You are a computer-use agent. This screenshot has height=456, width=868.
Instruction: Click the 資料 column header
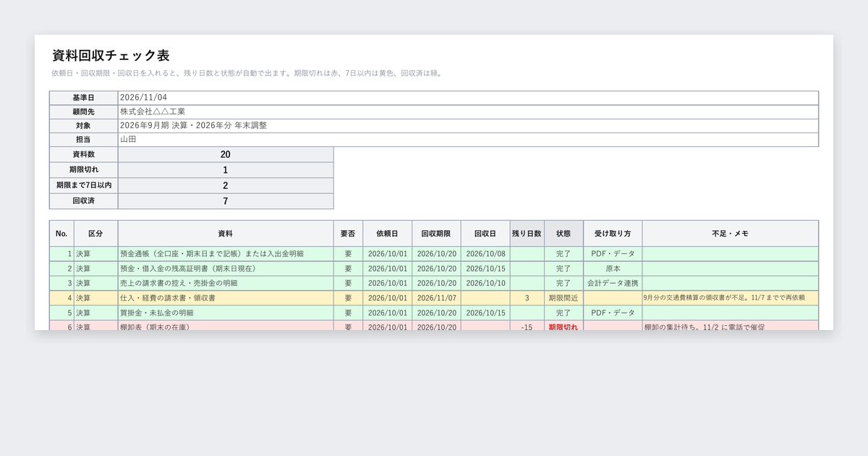tap(226, 234)
